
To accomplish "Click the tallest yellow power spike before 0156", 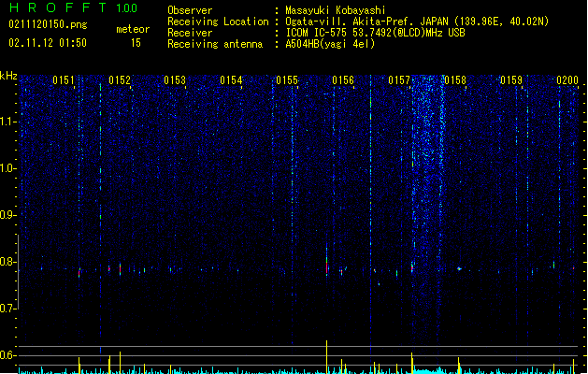I will coord(326,356).
